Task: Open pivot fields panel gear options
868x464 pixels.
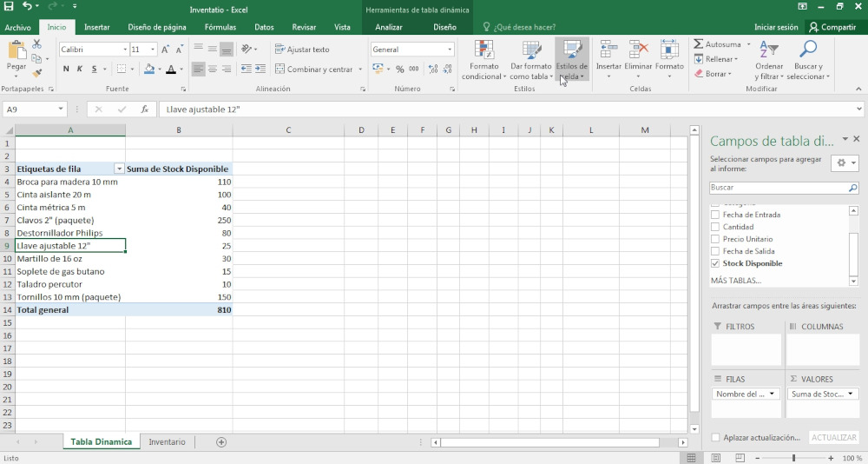Action: [845, 162]
